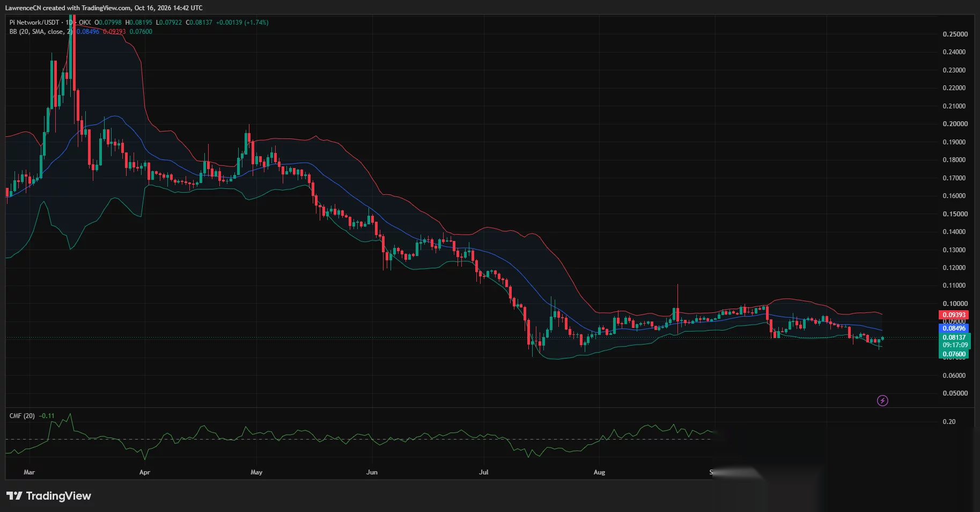Click the Apr label on time axis
The width and height of the screenshot is (980, 512).
(145, 472)
